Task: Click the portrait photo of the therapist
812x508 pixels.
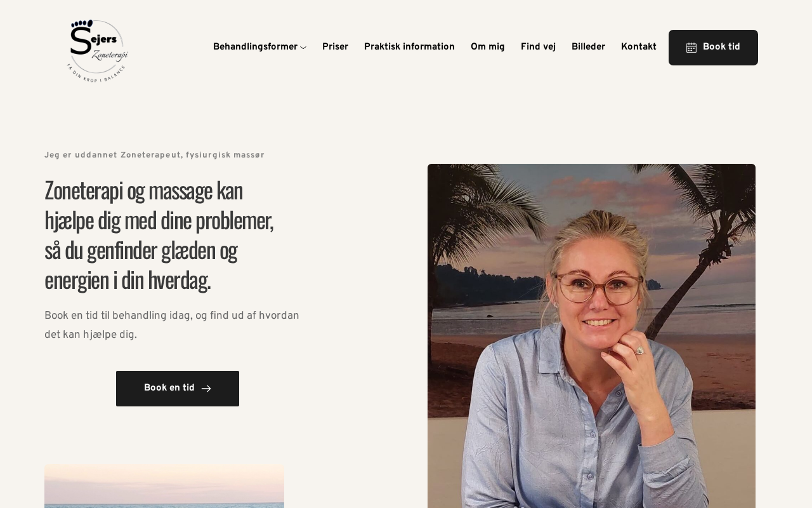Action: (591, 336)
